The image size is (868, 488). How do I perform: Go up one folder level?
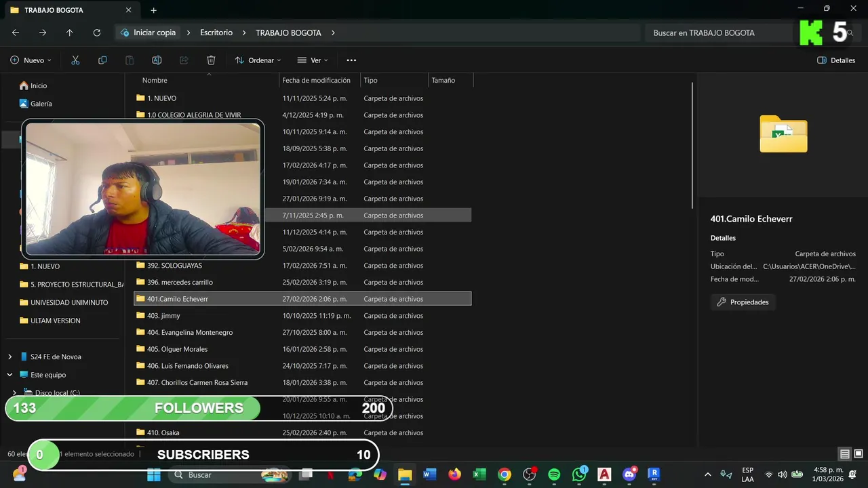pos(70,33)
